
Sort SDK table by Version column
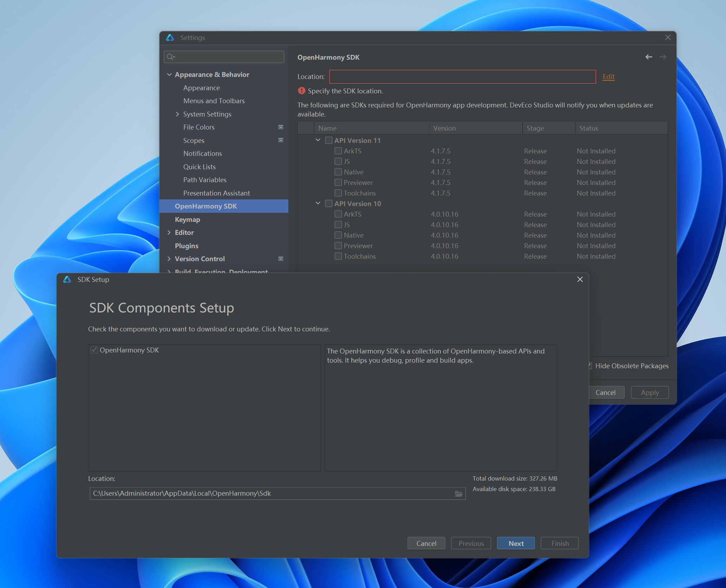tap(476, 128)
